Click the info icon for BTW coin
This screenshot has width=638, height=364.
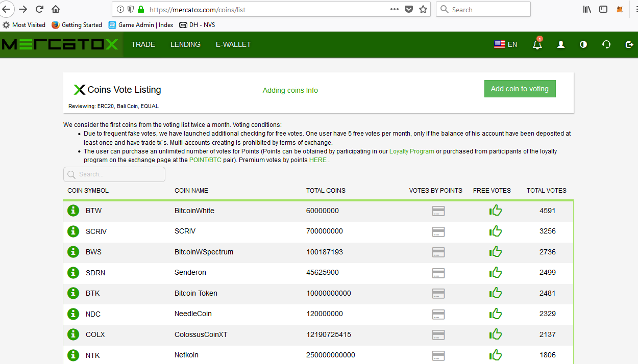click(x=73, y=211)
